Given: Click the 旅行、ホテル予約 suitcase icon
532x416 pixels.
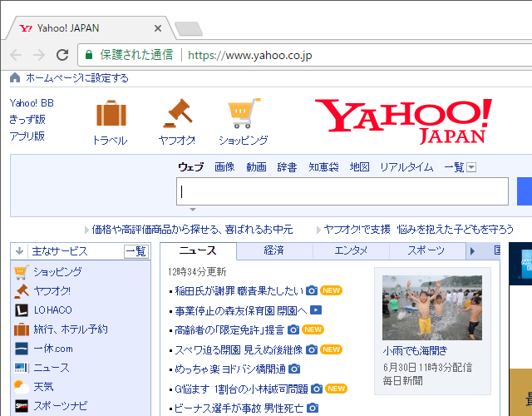Looking at the screenshot, I should click(x=22, y=329).
